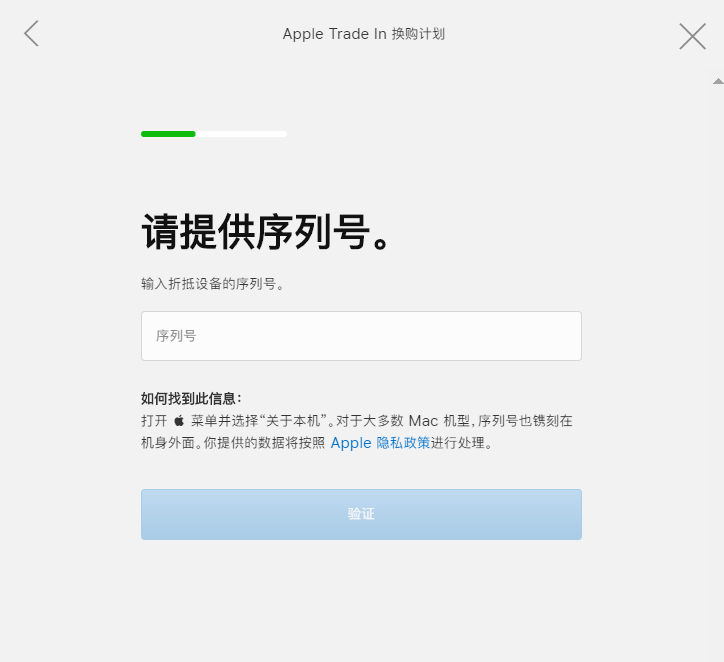Click the 菜单并选择 text in instructions
Screen dimensions: 724x662
(224, 421)
